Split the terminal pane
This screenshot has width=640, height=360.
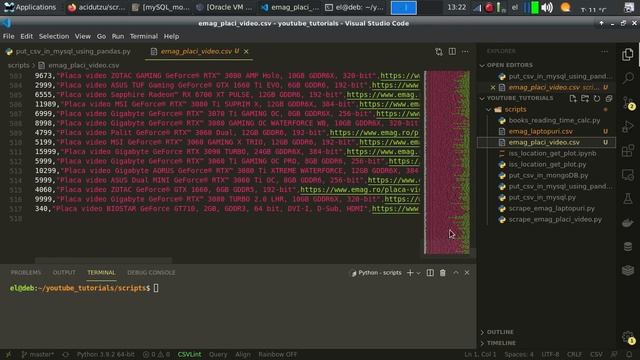pos(430,273)
